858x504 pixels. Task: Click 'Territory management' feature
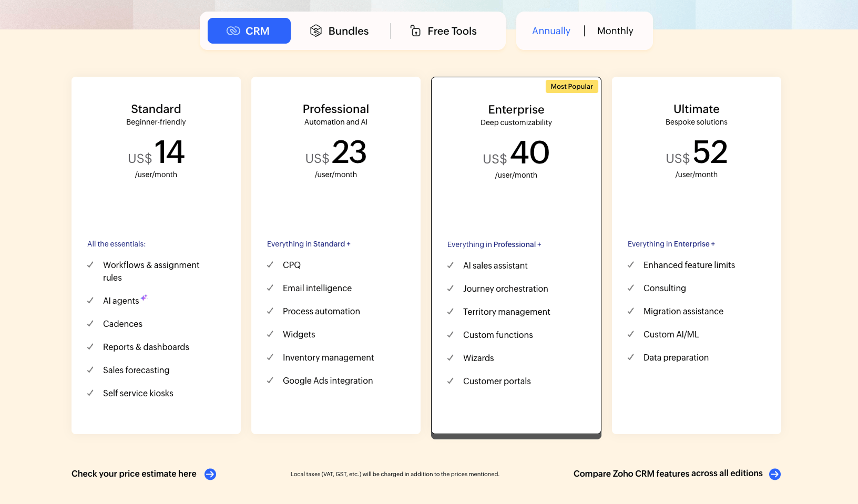(507, 312)
